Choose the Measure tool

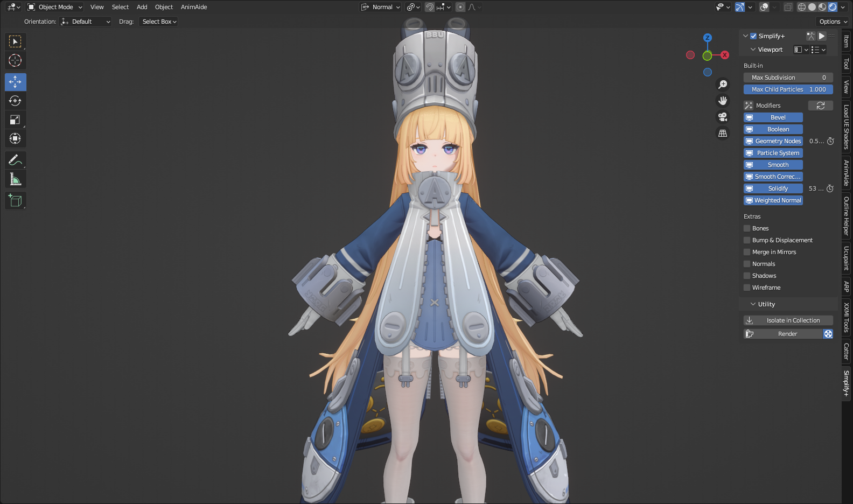click(x=15, y=179)
